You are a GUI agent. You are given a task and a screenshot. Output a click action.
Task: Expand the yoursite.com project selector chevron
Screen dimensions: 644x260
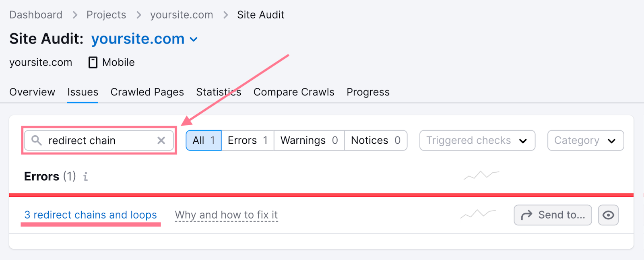(194, 39)
